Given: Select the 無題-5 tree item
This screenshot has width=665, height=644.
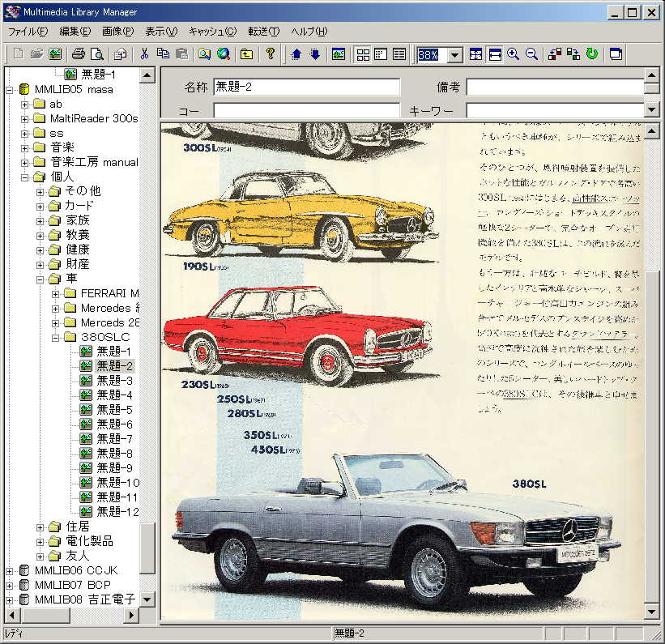Looking at the screenshot, I should coord(114,410).
